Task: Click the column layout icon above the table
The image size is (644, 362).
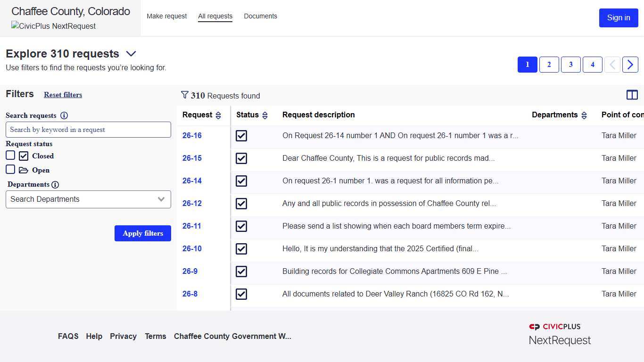Action: point(632,95)
